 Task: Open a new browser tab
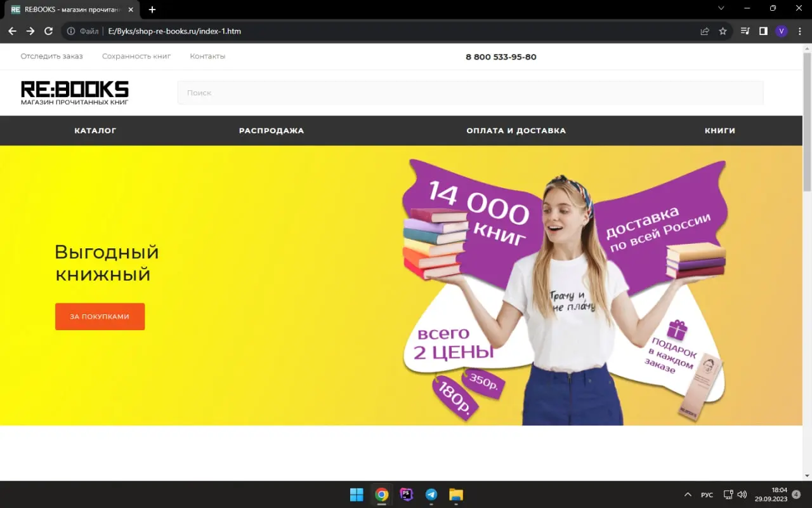152,10
